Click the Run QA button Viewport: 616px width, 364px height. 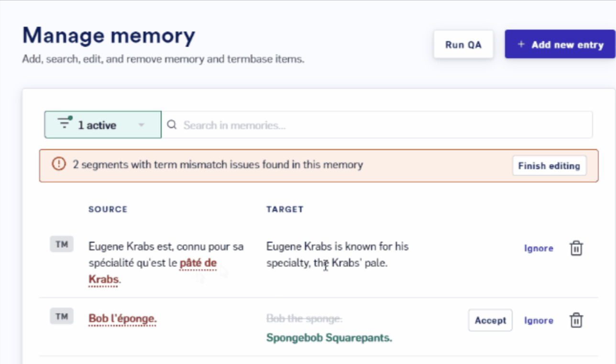[463, 44]
